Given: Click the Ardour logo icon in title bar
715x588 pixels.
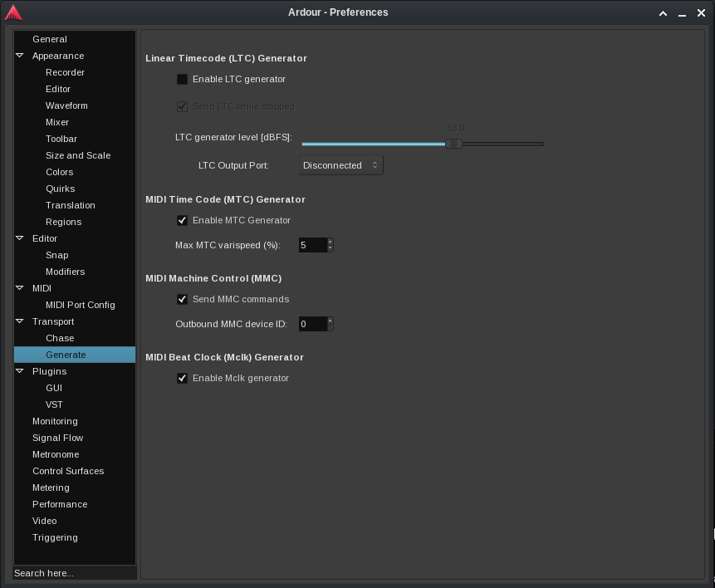Looking at the screenshot, I should [13, 12].
